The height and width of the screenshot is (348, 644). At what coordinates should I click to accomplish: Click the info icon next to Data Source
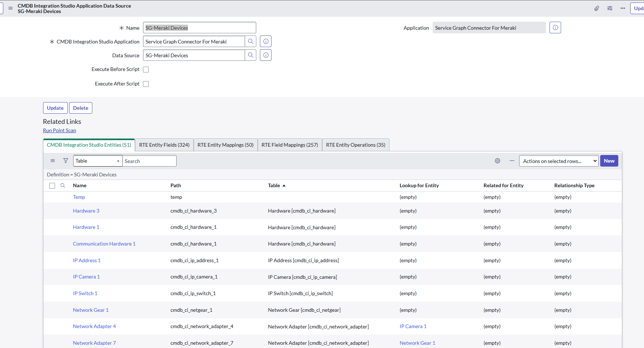[265, 55]
